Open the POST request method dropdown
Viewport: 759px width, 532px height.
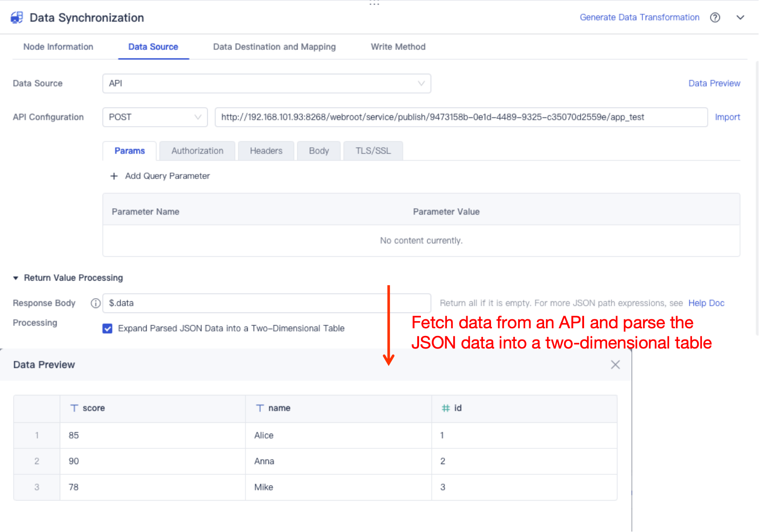pyautogui.click(x=155, y=117)
